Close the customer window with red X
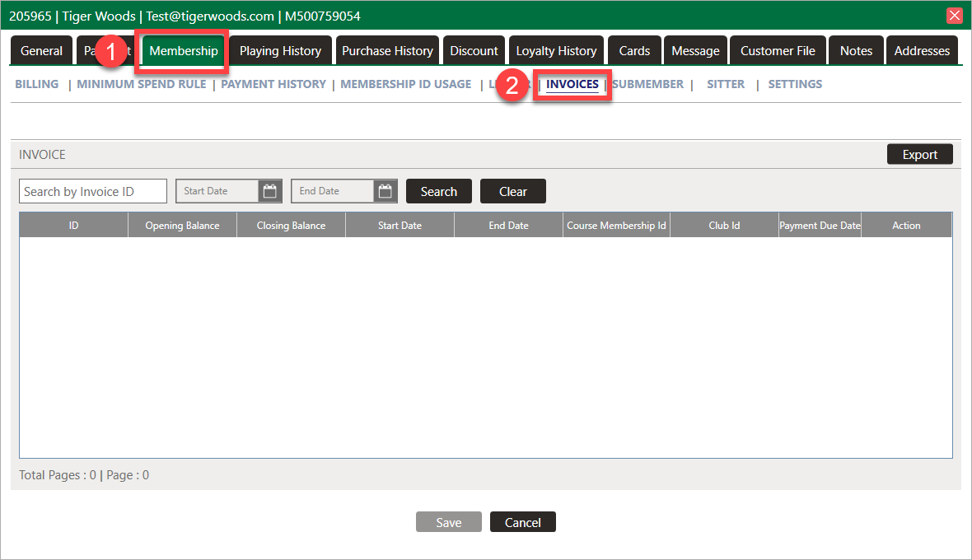The width and height of the screenshot is (972, 560). [955, 16]
